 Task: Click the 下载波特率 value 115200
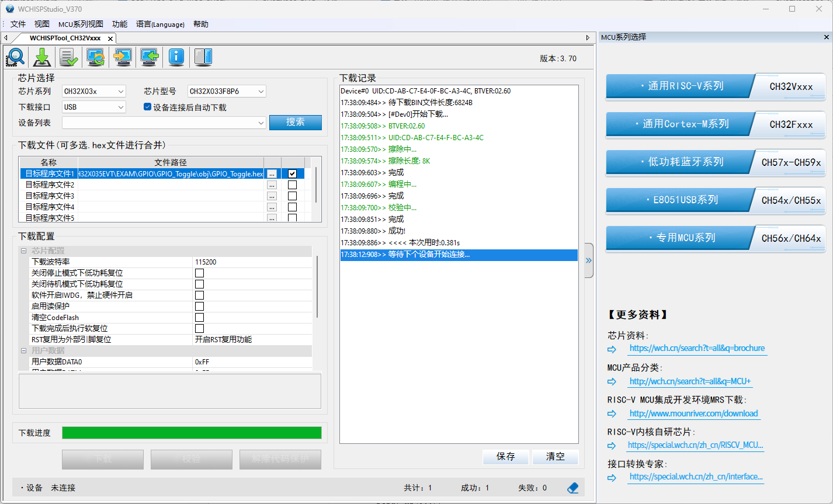(x=206, y=262)
